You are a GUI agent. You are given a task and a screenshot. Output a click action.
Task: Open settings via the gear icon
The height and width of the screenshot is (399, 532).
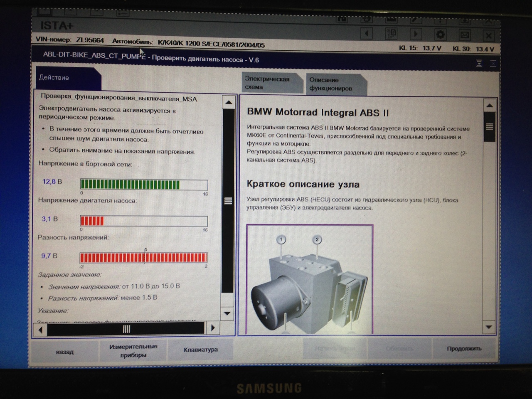(x=440, y=34)
